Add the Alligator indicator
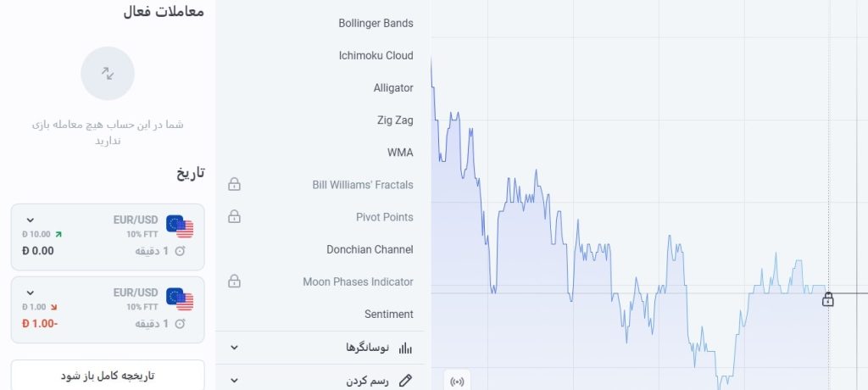868x390 pixels. [393, 87]
